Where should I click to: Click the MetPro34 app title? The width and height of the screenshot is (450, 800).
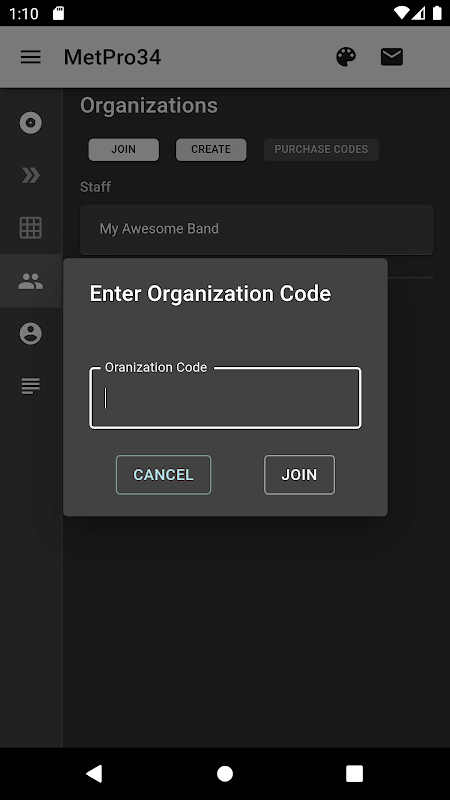coord(112,57)
